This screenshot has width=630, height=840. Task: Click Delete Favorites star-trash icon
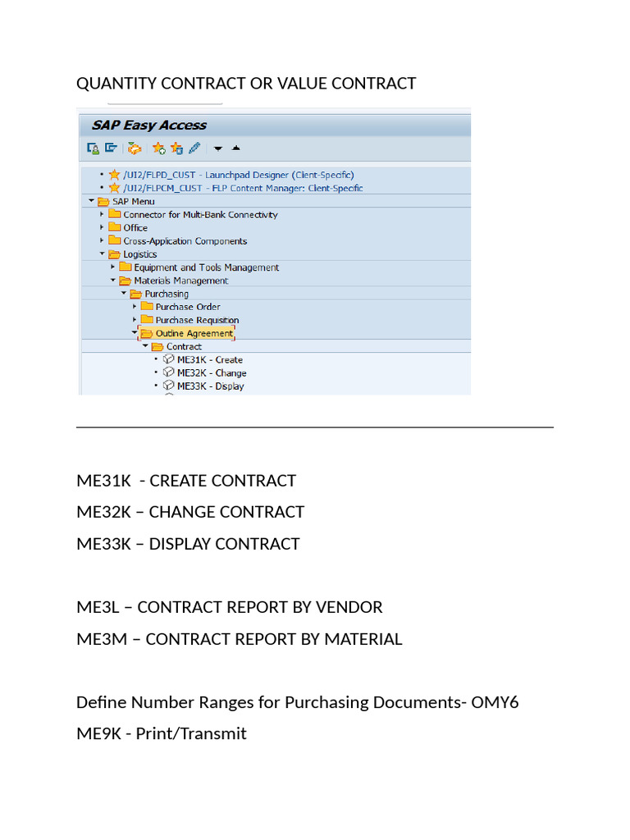point(176,148)
